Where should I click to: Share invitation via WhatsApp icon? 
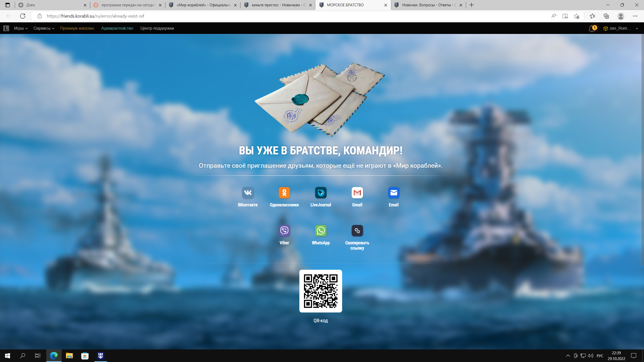pos(321,231)
